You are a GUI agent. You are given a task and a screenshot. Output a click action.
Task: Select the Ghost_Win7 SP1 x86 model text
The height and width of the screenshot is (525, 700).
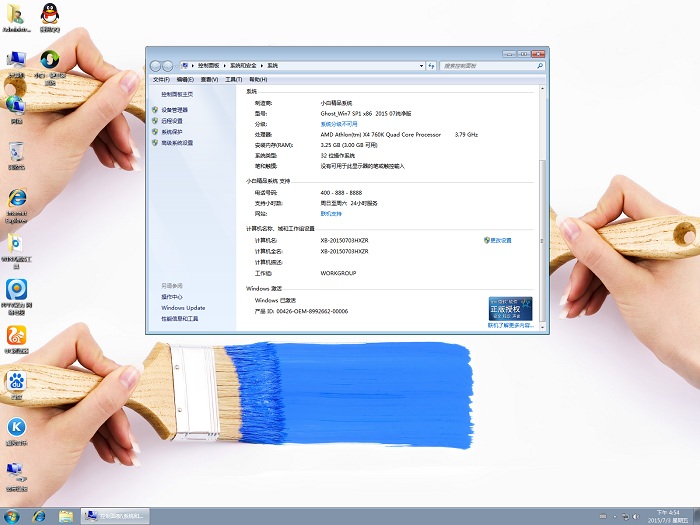(x=366, y=114)
